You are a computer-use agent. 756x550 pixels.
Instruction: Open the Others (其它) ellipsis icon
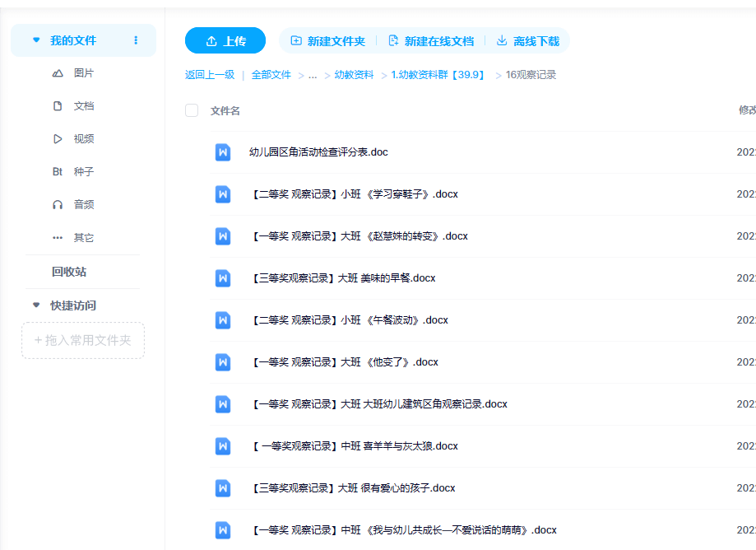[58, 238]
